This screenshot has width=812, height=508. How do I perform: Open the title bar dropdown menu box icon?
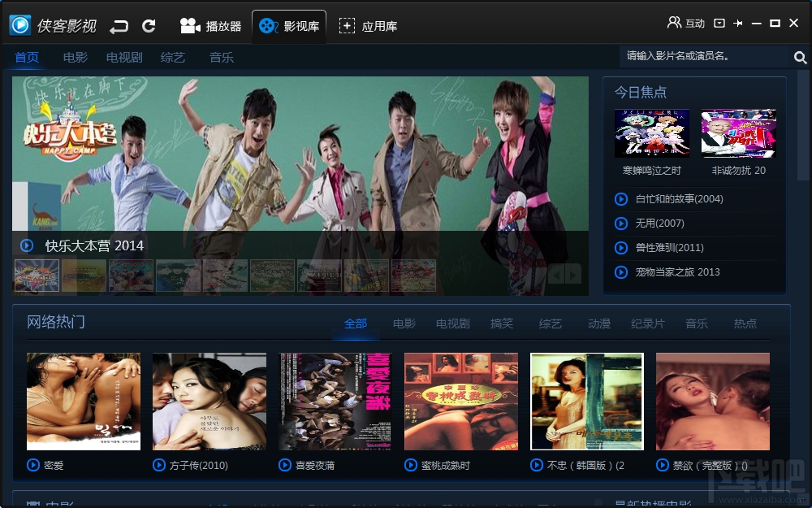[719, 23]
